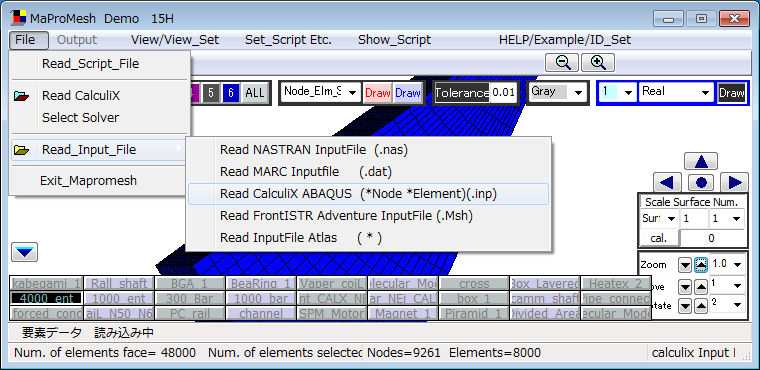This screenshot has width=760, height=370.
Task: Click the SPM_Motor example button
Action: (x=332, y=314)
